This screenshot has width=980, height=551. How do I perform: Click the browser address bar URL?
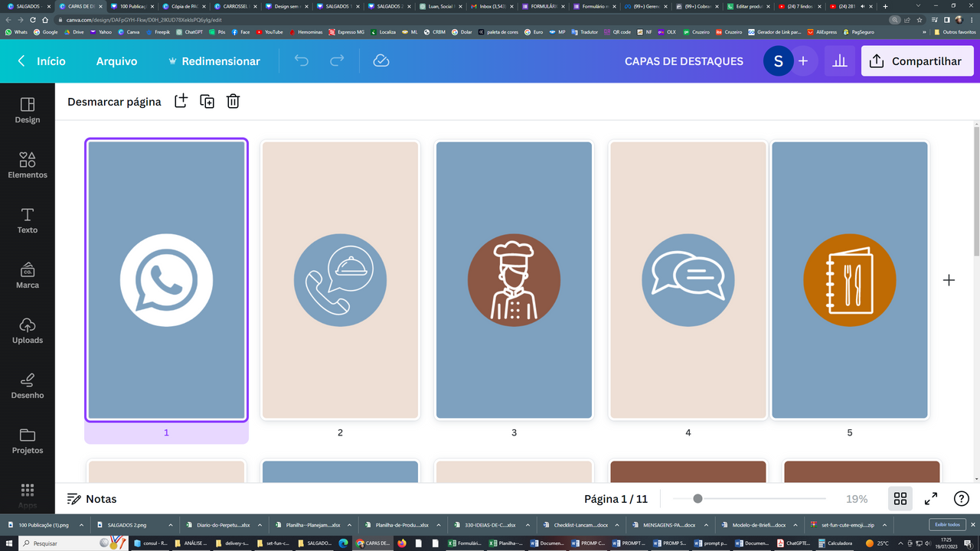click(144, 20)
